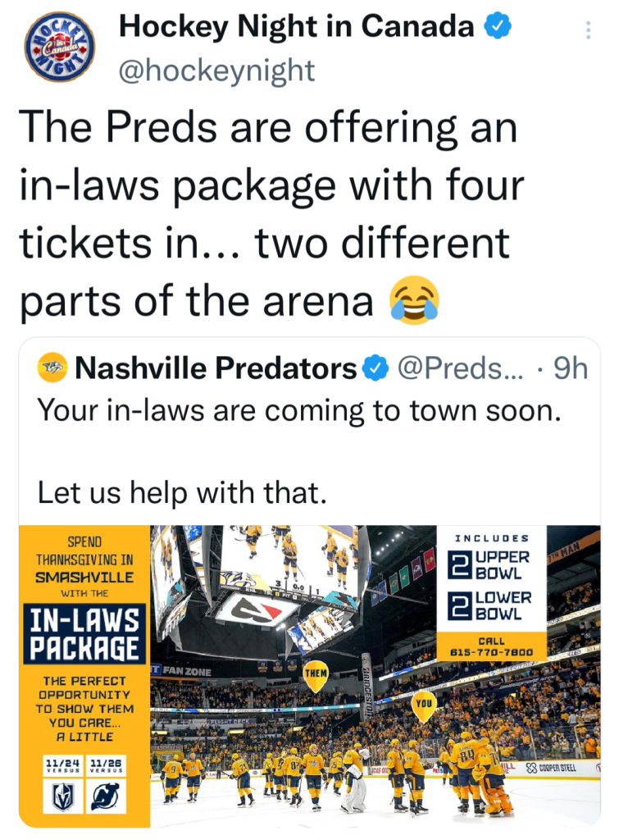
Task: Click the yellow YOU seat marker pin
Action: click(x=424, y=704)
